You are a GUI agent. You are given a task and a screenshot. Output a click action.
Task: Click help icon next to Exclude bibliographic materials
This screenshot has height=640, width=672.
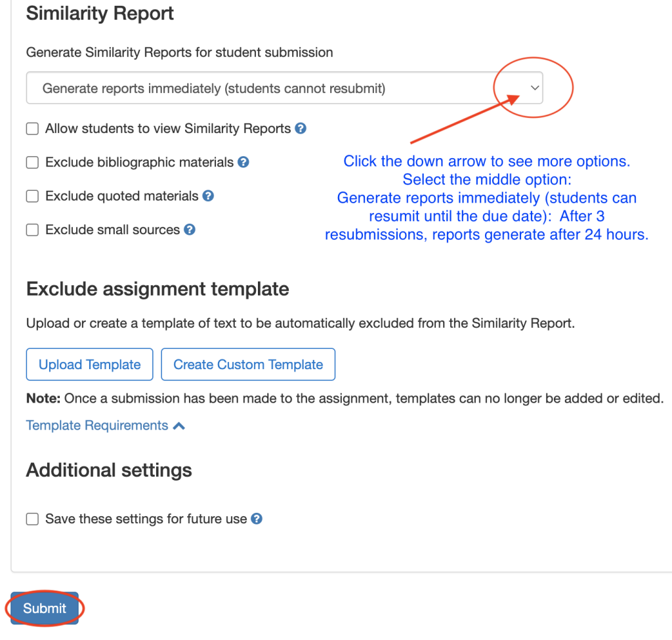pos(243,162)
